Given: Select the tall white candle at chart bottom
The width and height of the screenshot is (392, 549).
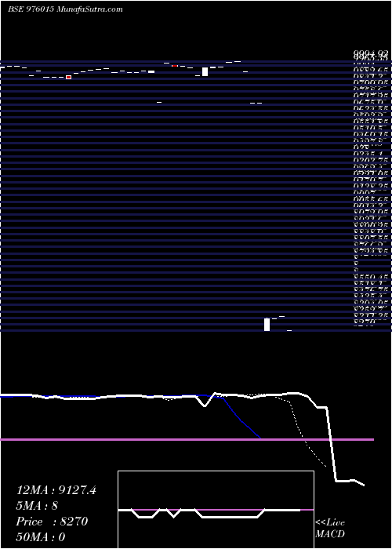Looking at the screenshot, I should tap(267, 324).
